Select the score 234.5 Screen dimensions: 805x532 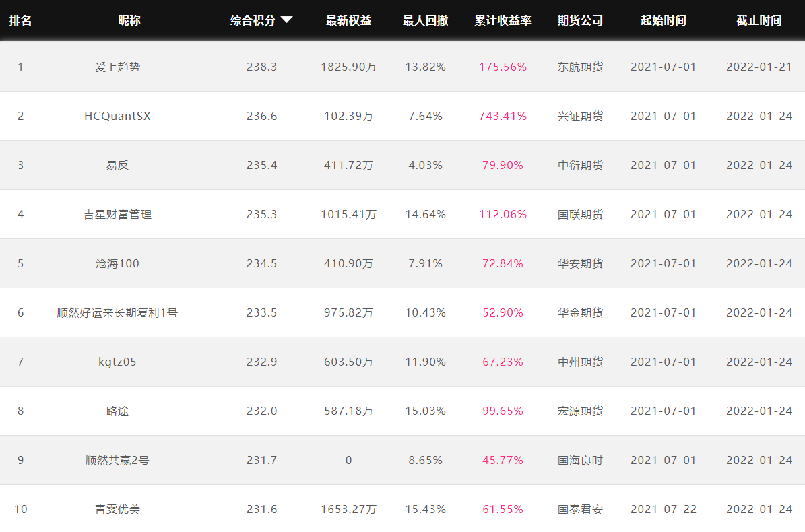262,264
